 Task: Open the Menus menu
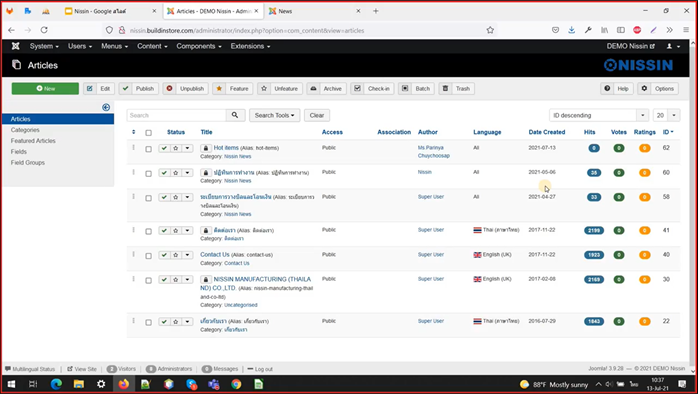pyautogui.click(x=114, y=46)
